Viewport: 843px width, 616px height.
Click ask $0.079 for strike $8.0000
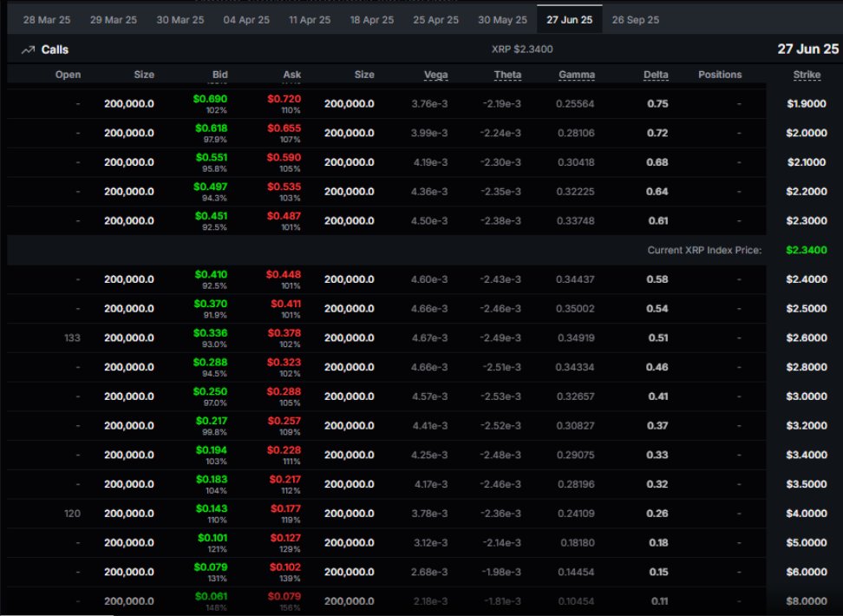click(286, 596)
